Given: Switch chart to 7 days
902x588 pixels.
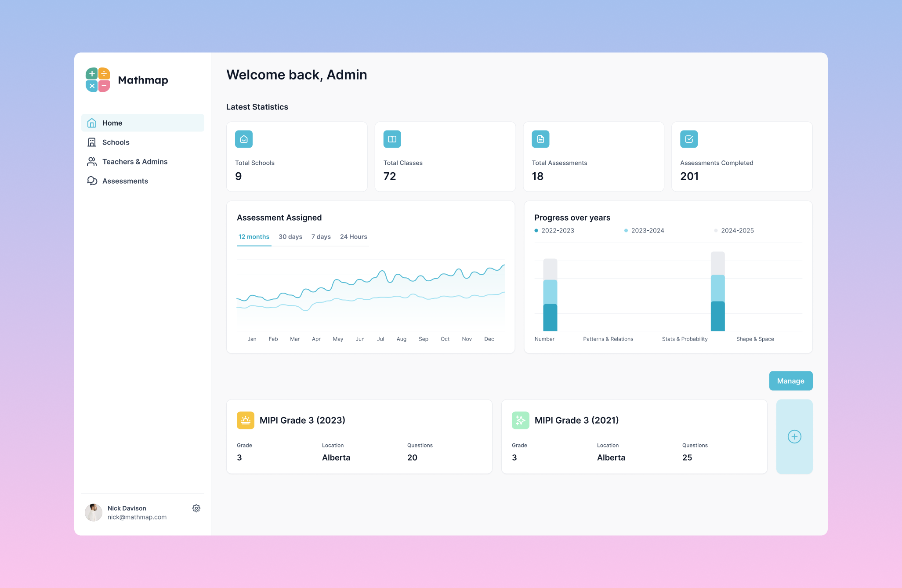Looking at the screenshot, I should pos(321,237).
